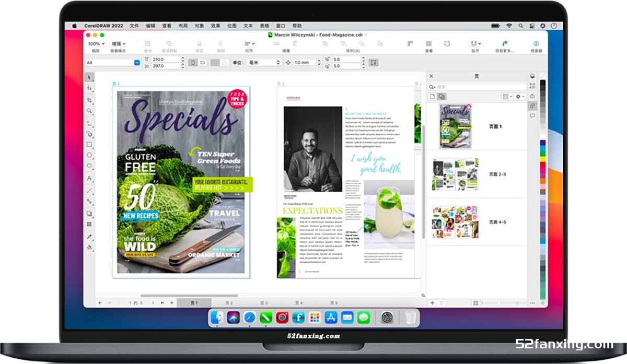This screenshot has height=364, width=627.
Task: Select the Freehand curve tool
Action: 89,123
